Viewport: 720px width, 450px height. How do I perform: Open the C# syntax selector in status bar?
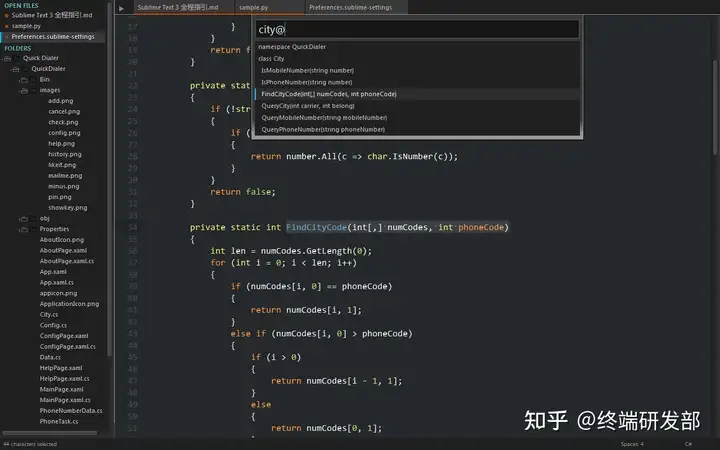[x=688, y=444]
